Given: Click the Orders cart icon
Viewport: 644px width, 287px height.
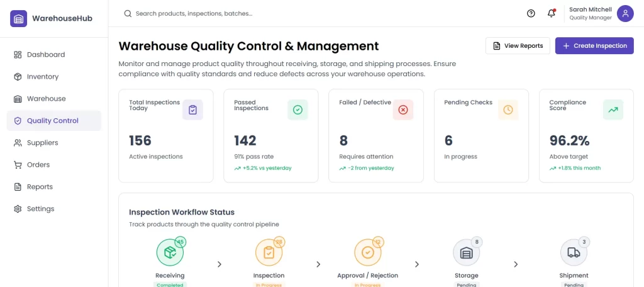Looking at the screenshot, I should (18, 165).
